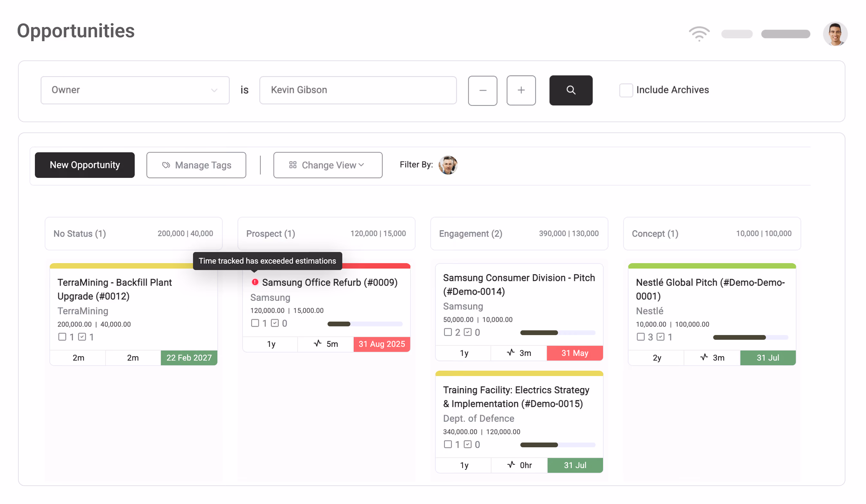Click the tag icon in Manage Tags
This screenshot has height=504, width=866.
coord(166,165)
